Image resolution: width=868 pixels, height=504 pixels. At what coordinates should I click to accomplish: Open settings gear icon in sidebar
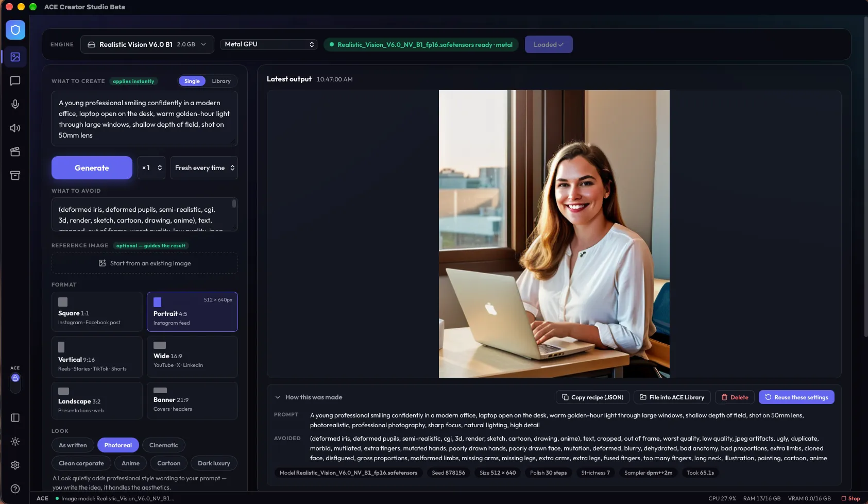[15, 465]
